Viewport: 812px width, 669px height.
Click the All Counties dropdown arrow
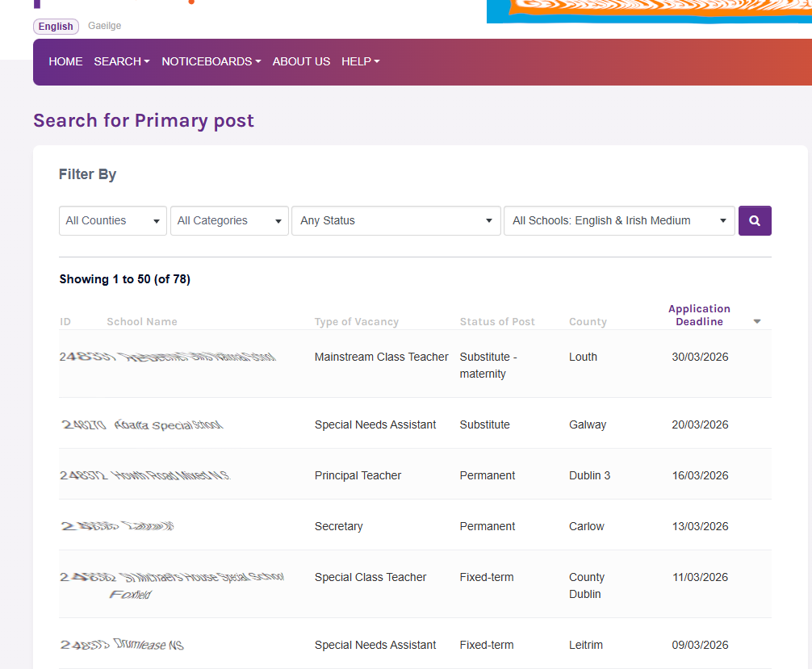[157, 220]
